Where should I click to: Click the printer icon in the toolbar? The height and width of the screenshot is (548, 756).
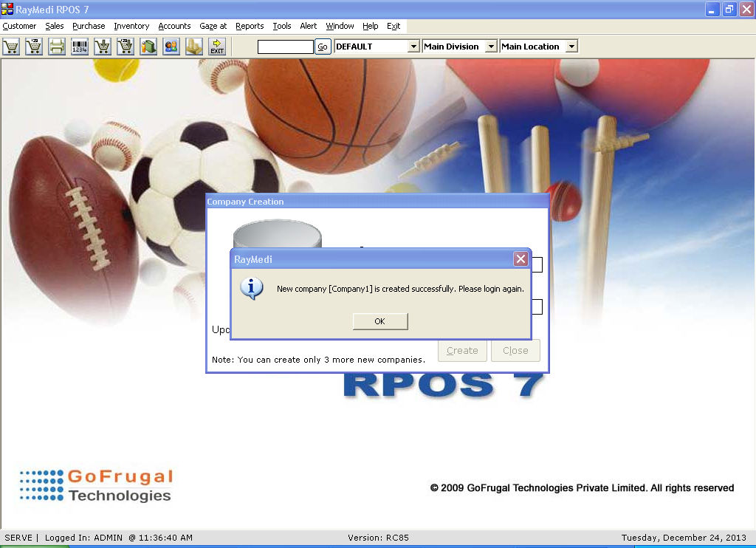[x=57, y=47]
